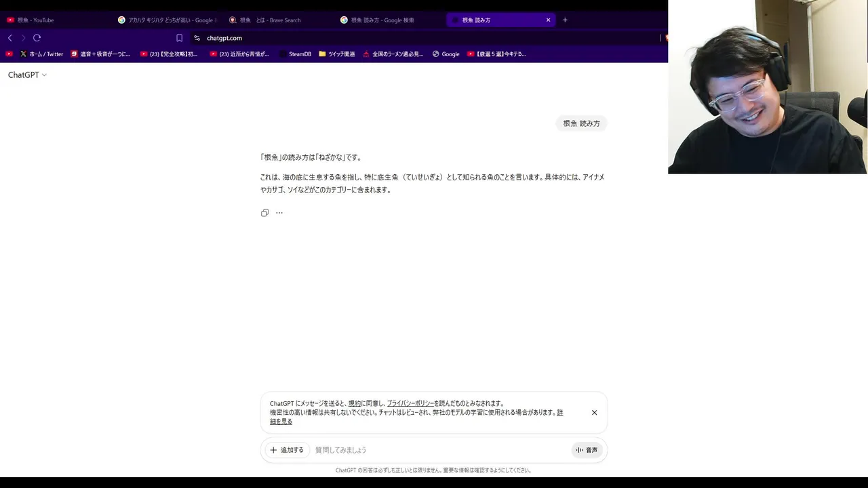Dismiss the privacy notice banner
The height and width of the screenshot is (488, 868).
pos(594,412)
